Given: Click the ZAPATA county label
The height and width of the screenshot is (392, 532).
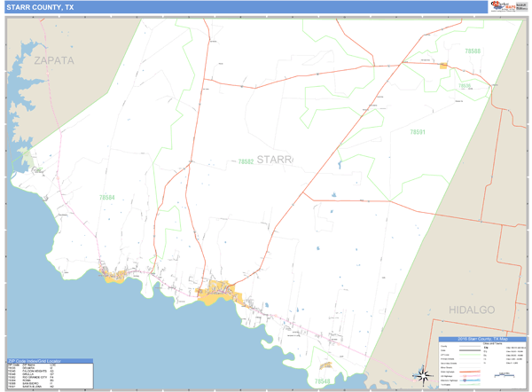Looking at the screenshot, I should pos(54,60).
